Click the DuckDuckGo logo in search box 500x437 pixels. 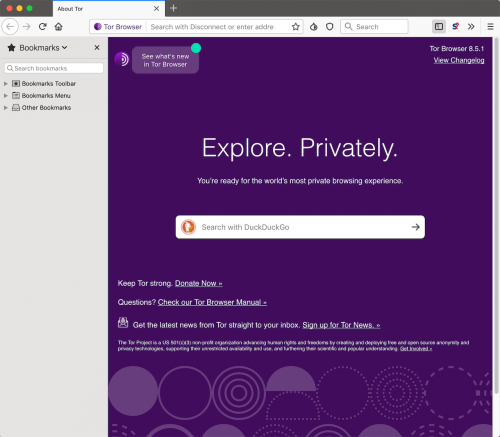click(188, 227)
